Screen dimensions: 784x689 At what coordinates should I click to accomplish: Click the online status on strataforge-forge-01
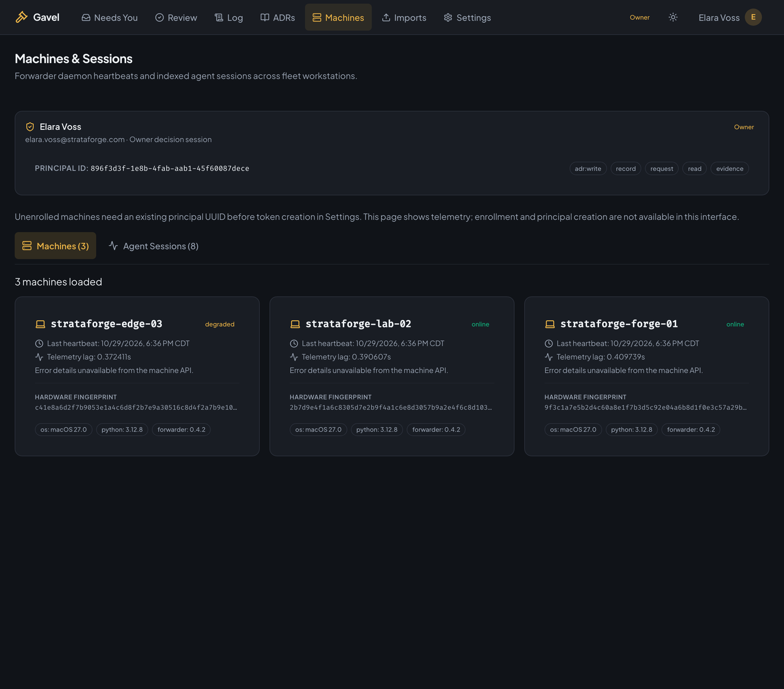[735, 324]
